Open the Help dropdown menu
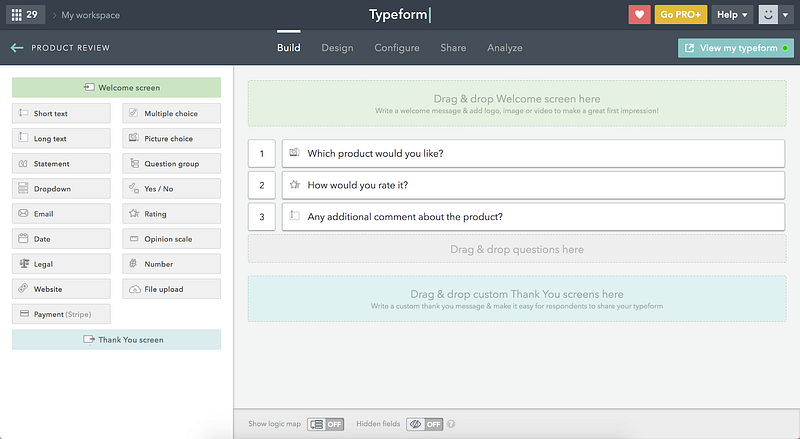 click(732, 15)
